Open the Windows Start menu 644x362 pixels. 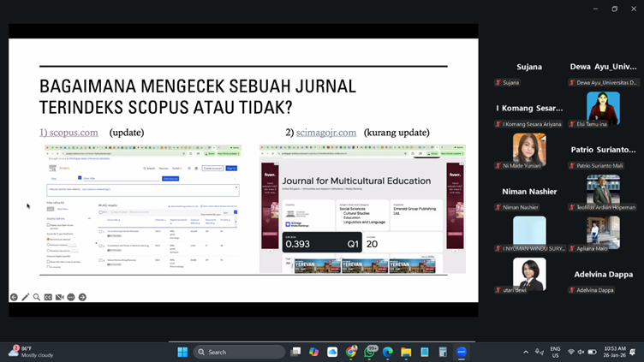click(x=182, y=352)
